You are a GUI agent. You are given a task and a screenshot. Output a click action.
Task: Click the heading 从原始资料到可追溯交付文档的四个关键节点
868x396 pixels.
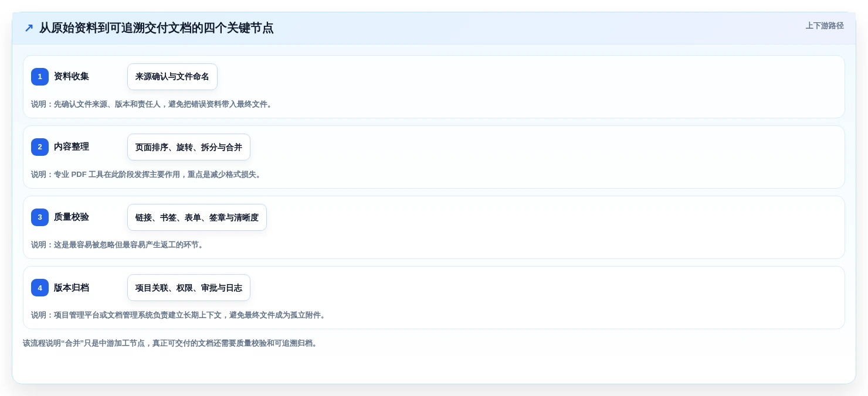click(x=156, y=28)
